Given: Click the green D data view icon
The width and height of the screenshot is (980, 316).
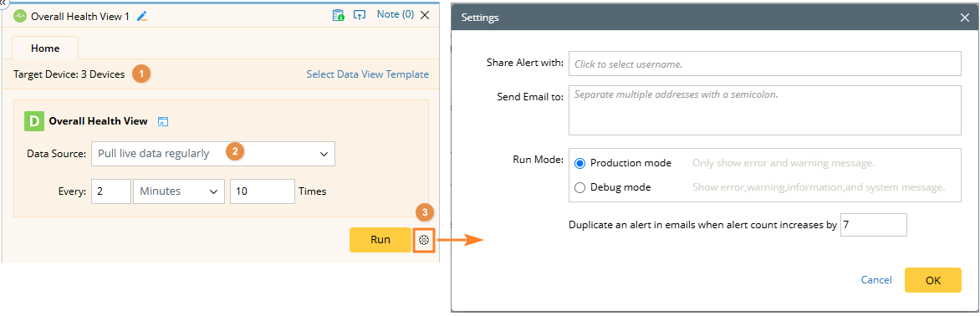Looking at the screenshot, I should 33,121.
